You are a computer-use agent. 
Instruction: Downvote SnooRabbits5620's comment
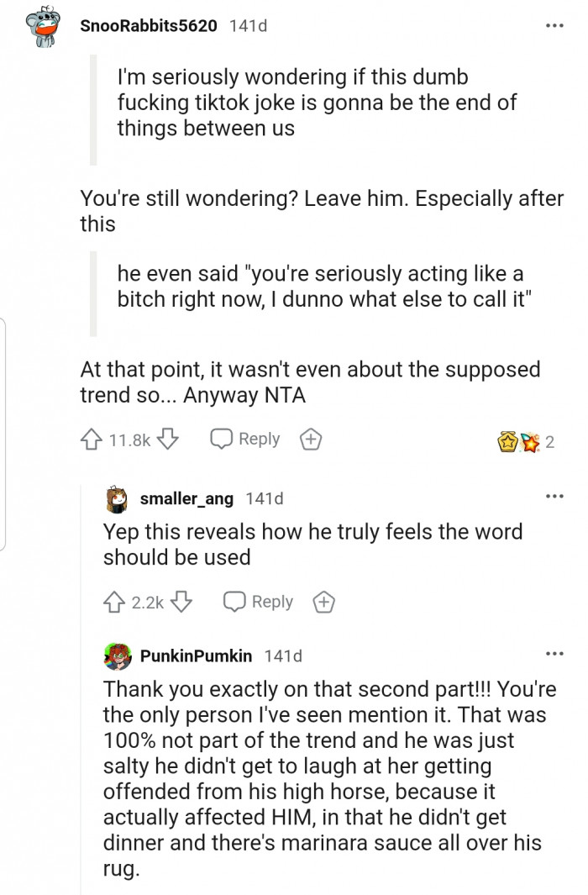(169, 440)
